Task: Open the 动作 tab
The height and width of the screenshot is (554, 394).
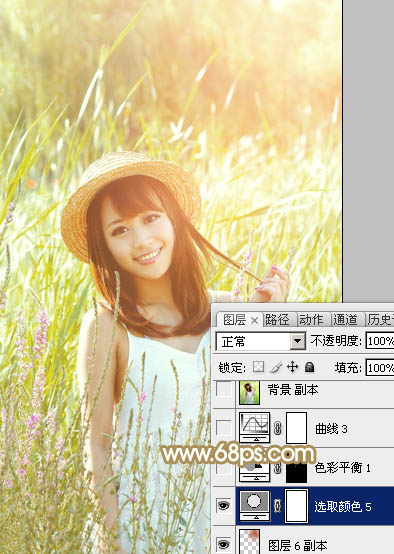Action: (x=311, y=320)
